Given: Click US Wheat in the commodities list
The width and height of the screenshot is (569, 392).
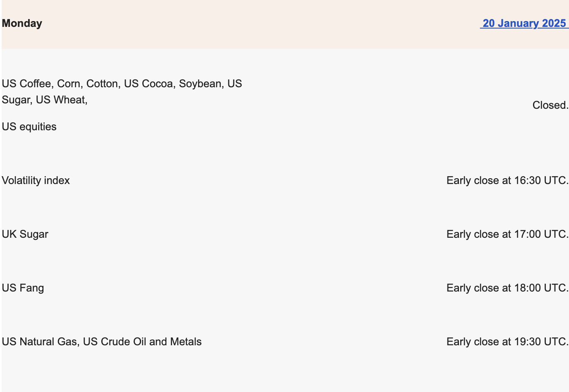Looking at the screenshot, I should 60,100.
